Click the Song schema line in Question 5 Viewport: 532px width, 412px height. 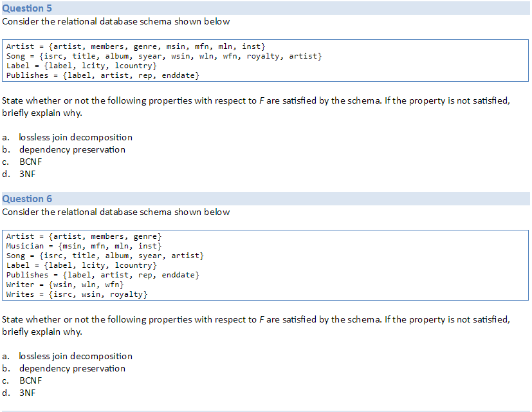[x=163, y=56]
